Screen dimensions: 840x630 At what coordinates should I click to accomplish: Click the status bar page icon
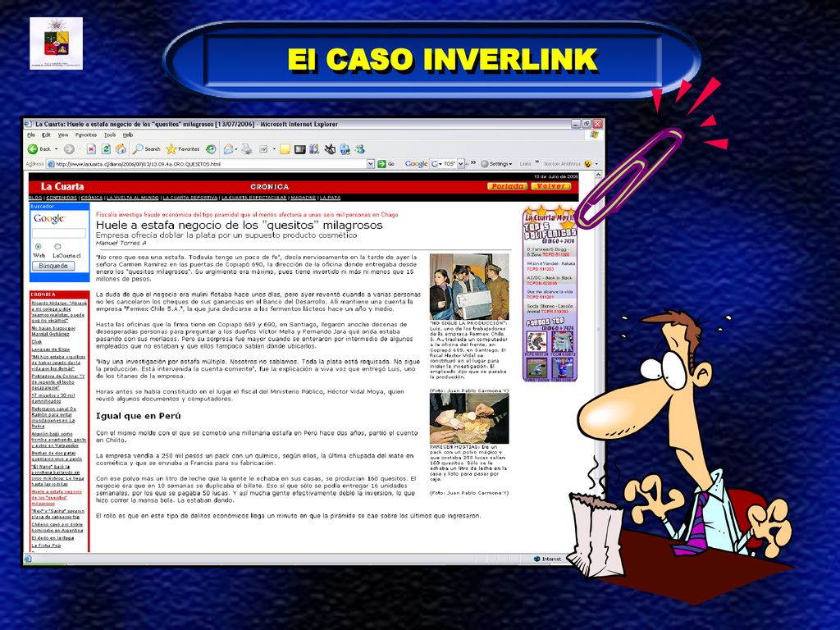(x=28, y=559)
